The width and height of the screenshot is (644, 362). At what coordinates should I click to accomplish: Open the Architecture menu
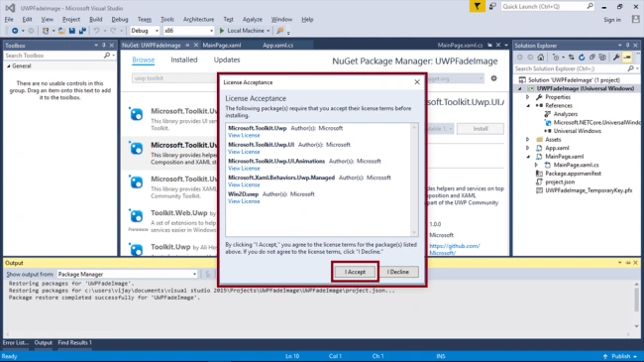(198, 19)
